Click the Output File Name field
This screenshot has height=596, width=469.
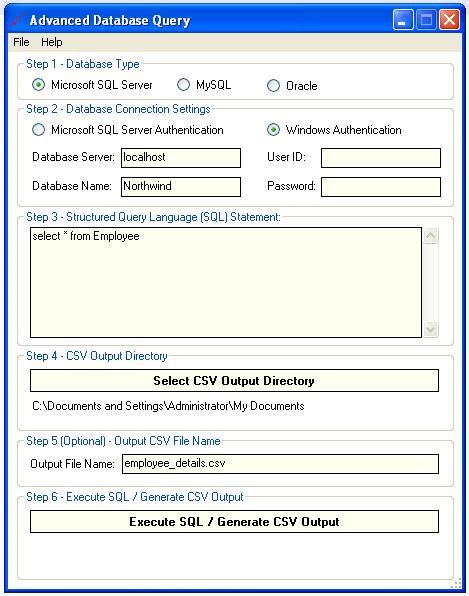coord(280,464)
